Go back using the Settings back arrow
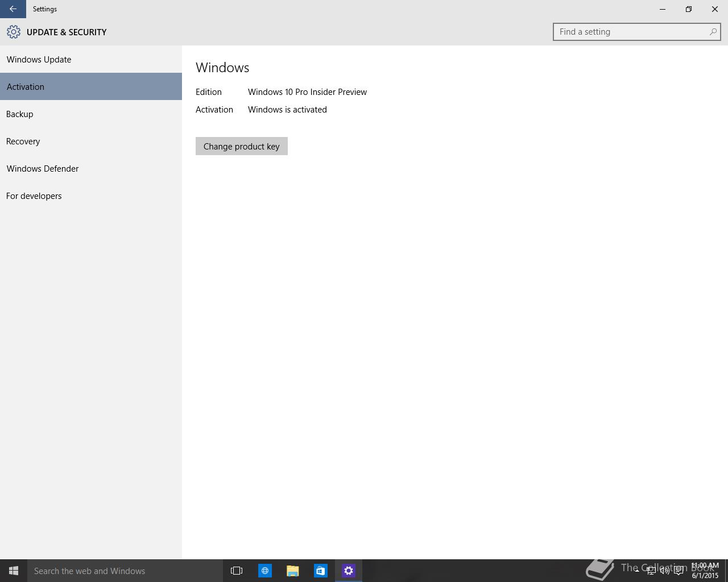Viewport: 728px width, 582px height. 13,9
